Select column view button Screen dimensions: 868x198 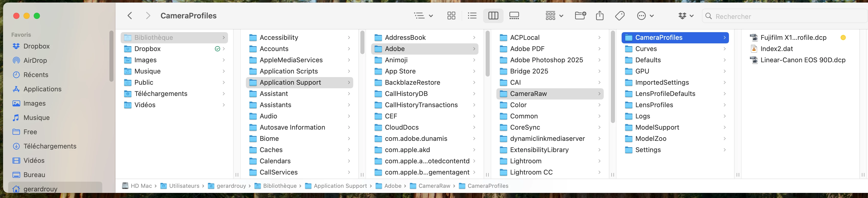click(x=493, y=16)
